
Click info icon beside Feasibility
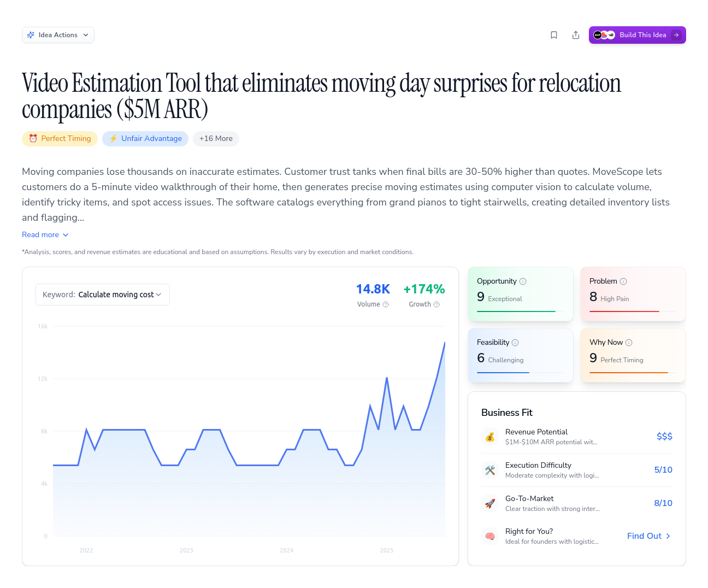[515, 343]
